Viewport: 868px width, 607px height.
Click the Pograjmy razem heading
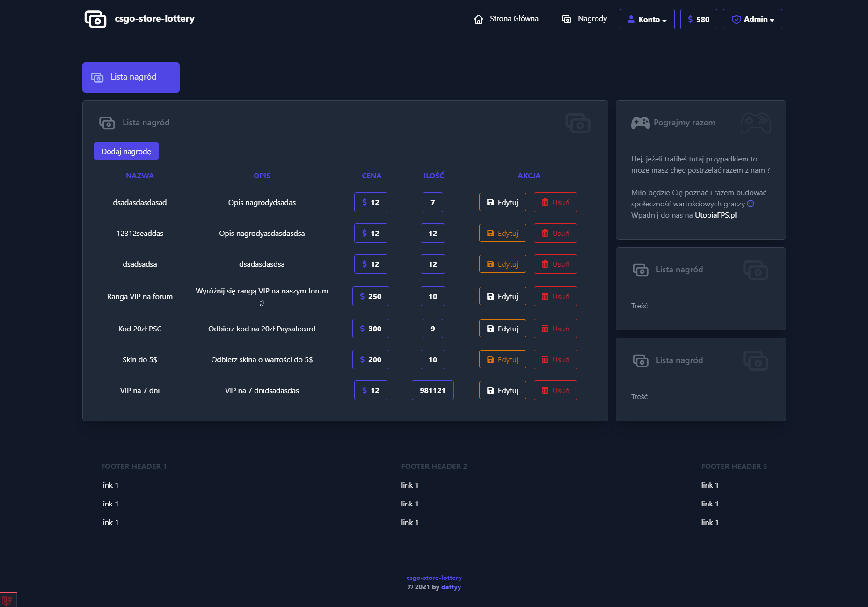coord(685,123)
